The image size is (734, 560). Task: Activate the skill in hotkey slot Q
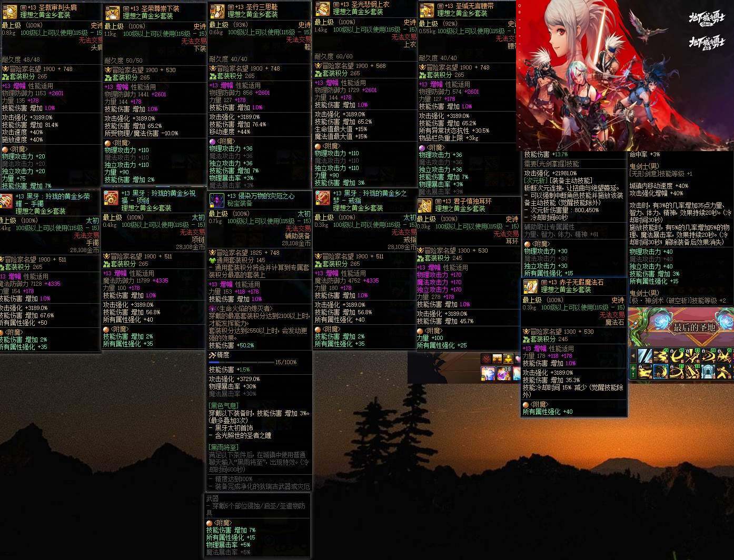[645, 356]
